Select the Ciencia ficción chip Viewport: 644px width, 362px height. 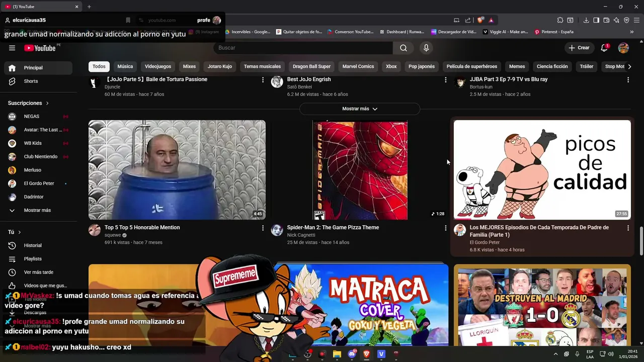click(x=552, y=66)
